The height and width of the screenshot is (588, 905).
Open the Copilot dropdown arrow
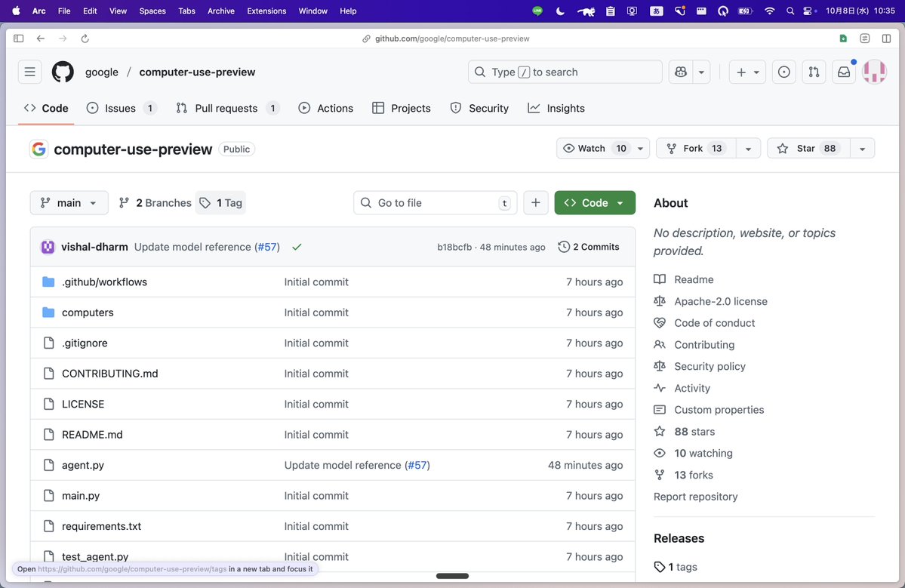click(x=701, y=72)
